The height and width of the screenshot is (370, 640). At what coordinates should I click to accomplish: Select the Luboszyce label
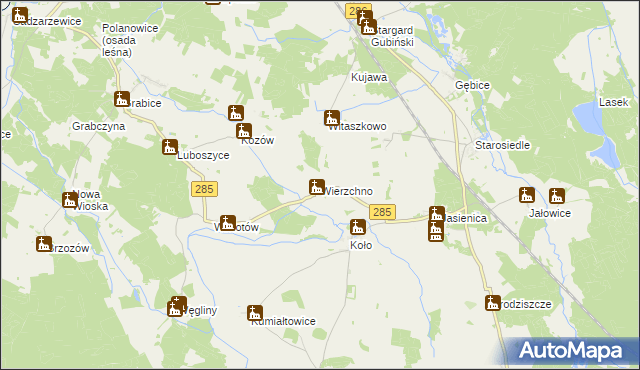203,155
